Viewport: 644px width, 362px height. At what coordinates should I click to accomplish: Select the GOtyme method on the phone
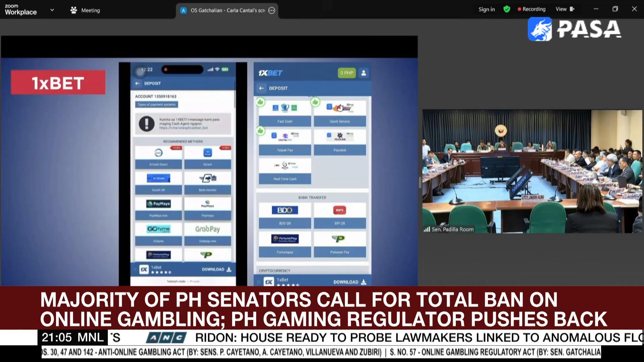[158, 234]
